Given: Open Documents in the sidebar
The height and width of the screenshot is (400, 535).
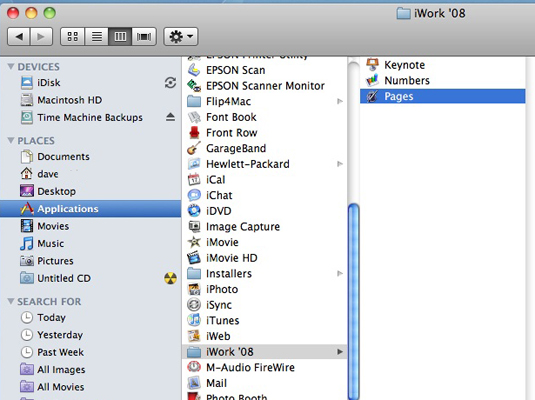Looking at the screenshot, I should coord(90,157).
